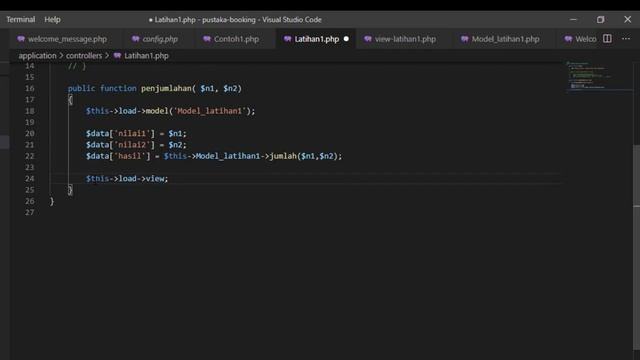
Task: Open 'application' breadcrumb folder
Action: (x=37, y=56)
